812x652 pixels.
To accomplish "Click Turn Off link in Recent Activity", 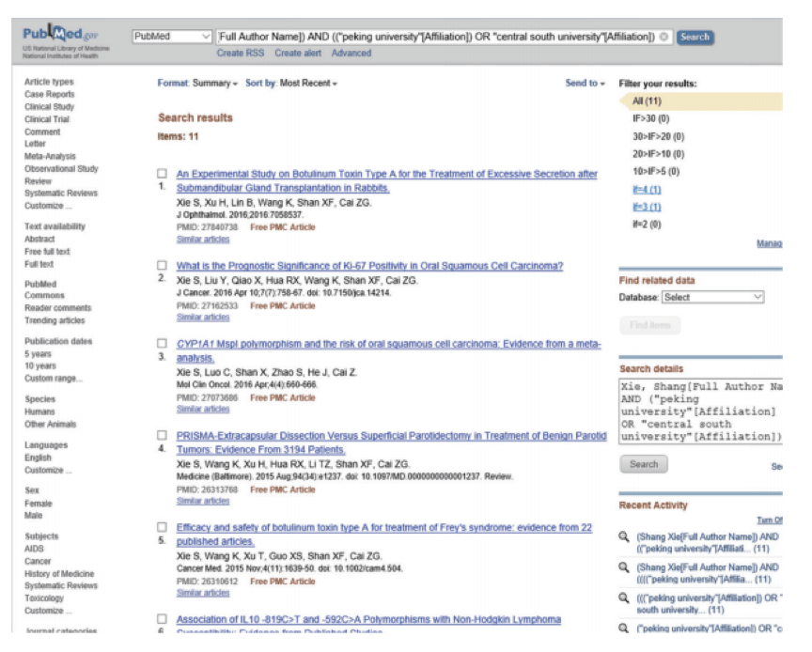I will click(x=770, y=520).
